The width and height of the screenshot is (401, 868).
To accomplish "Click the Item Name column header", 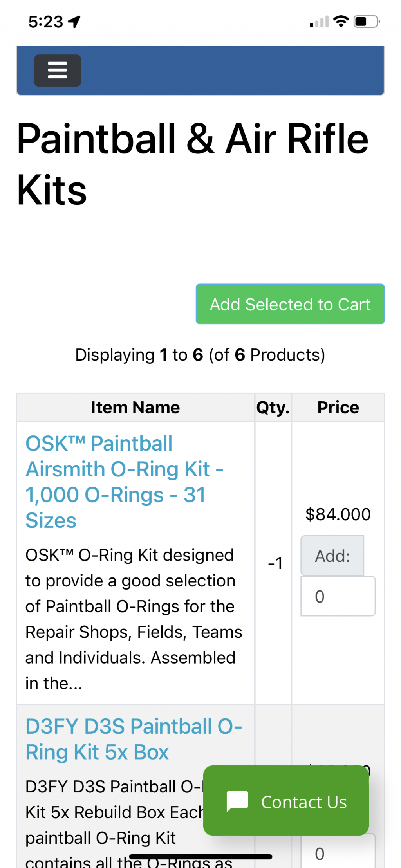I will 135,408.
